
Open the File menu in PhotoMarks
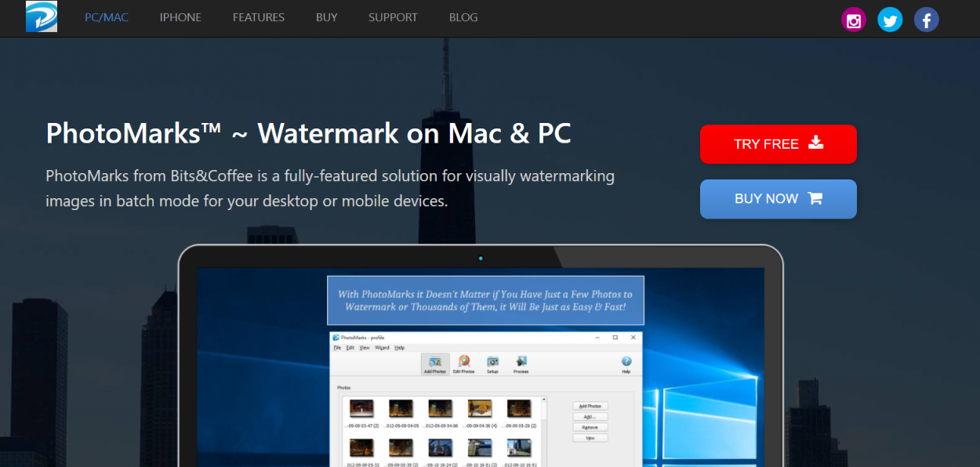[x=337, y=348]
